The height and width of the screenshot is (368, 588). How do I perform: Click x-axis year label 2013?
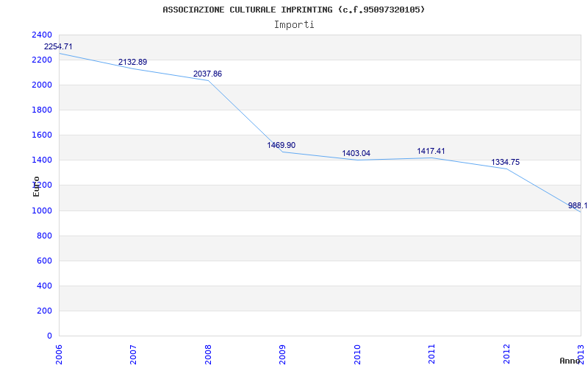581,355
